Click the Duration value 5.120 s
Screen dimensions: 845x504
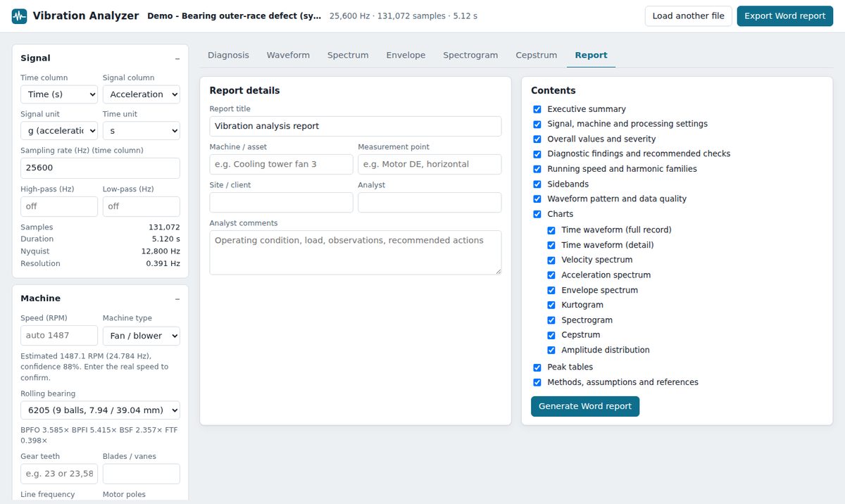tap(166, 239)
